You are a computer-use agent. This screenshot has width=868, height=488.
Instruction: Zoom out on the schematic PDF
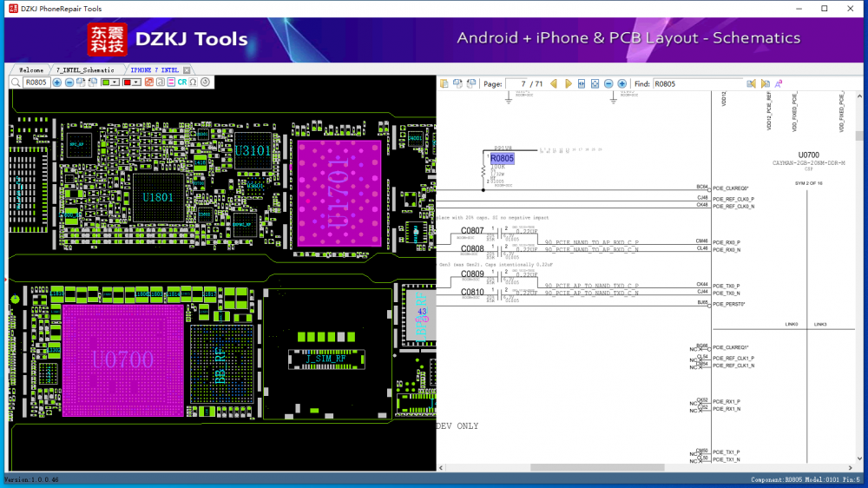(x=608, y=83)
